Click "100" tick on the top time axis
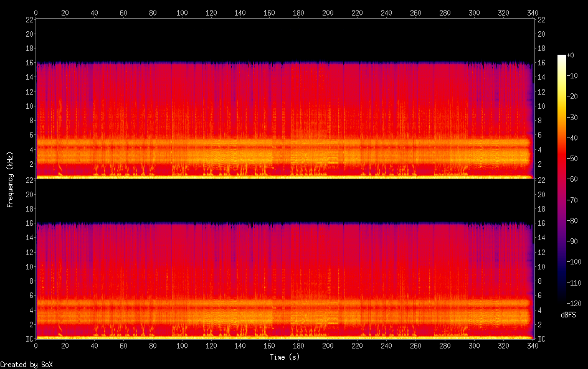 click(x=182, y=12)
